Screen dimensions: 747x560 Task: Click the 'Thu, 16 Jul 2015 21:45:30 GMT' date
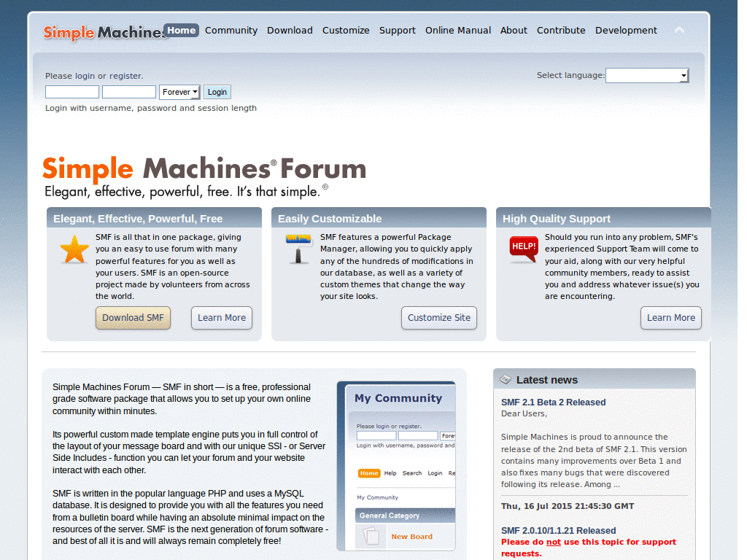[568, 506]
